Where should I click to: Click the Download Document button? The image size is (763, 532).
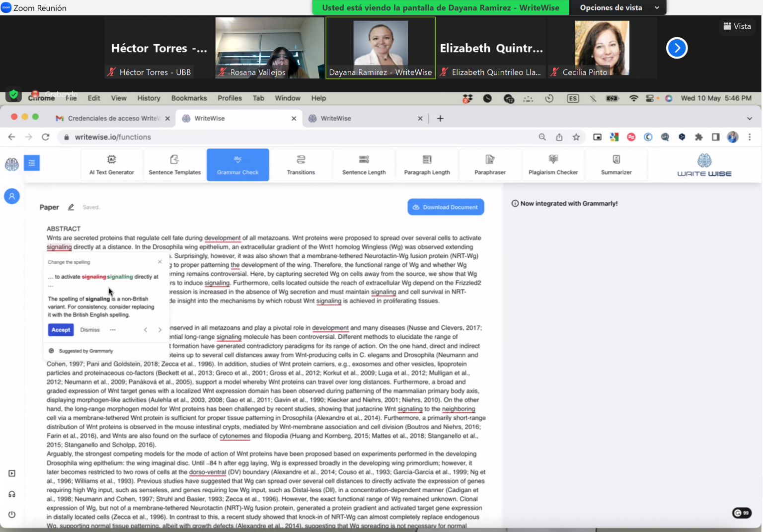pyautogui.click(x=445, y=207)
